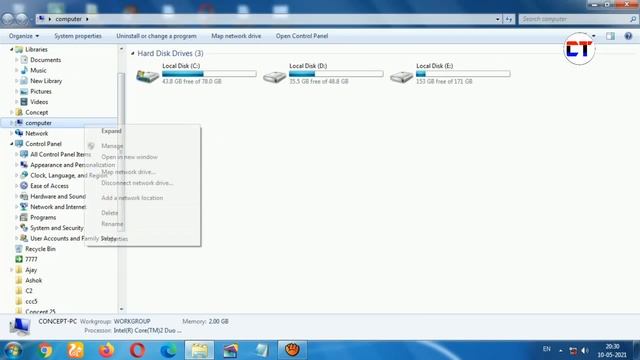The height and width of the screenshot is (360, 640).
Task: Choose Add a network location
Action: pos(142,198)
